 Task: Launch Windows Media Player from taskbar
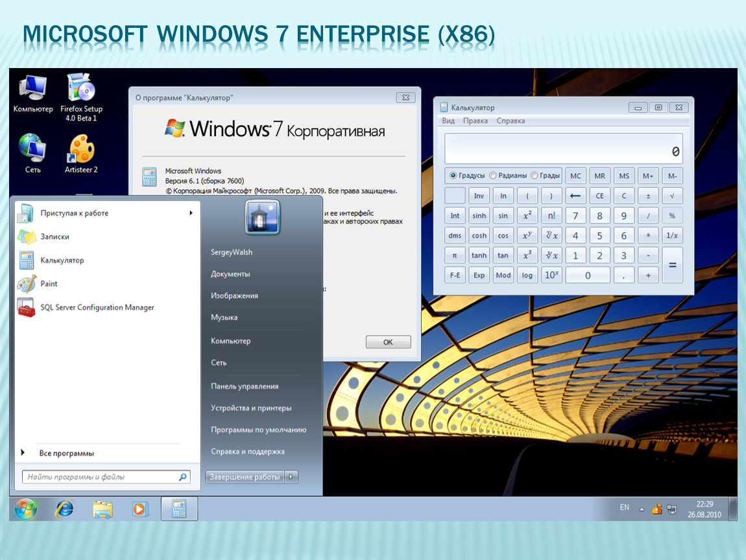pos(140,509)
